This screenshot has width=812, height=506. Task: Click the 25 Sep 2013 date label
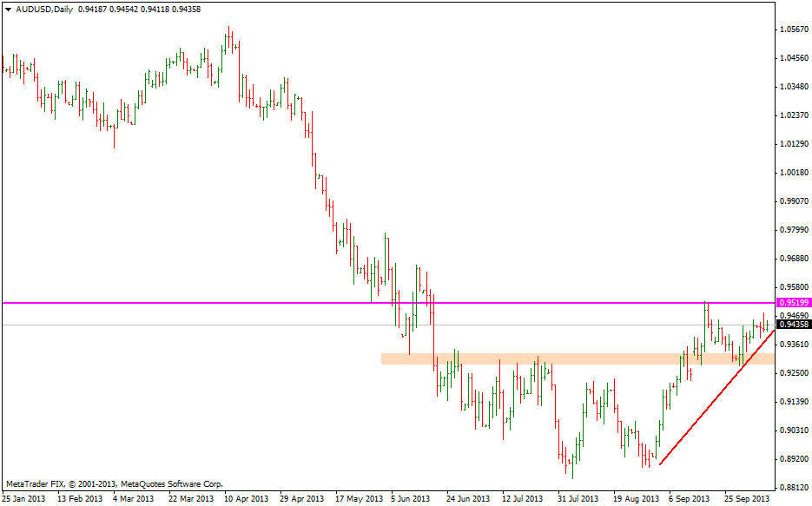[x=745, y=499]
